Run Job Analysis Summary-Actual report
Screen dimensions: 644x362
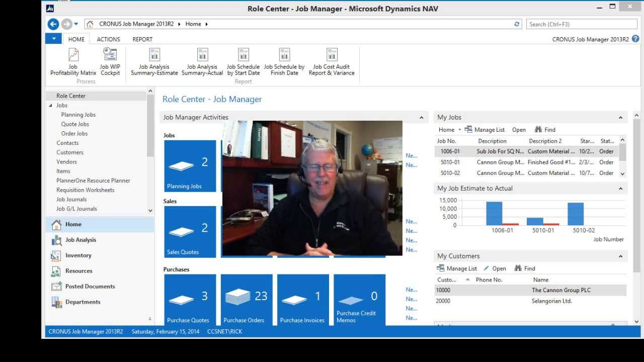[202, 62]
